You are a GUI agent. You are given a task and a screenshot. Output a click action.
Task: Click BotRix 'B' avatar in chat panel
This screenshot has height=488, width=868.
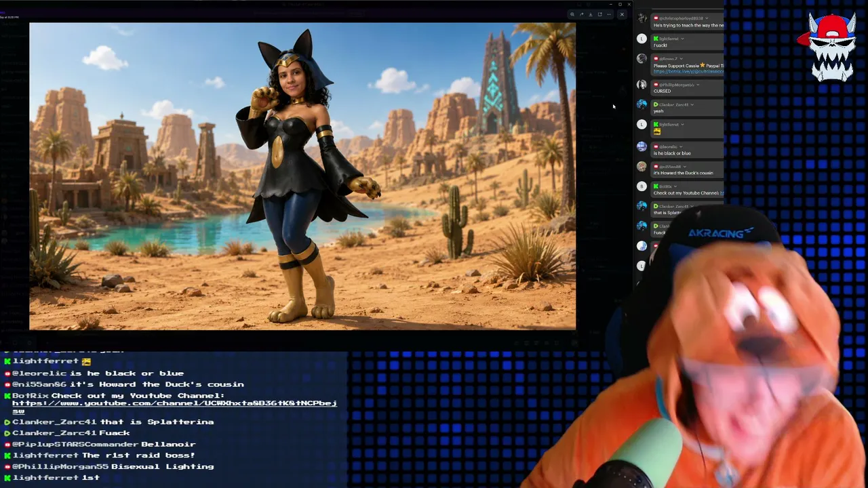point(642,186)
